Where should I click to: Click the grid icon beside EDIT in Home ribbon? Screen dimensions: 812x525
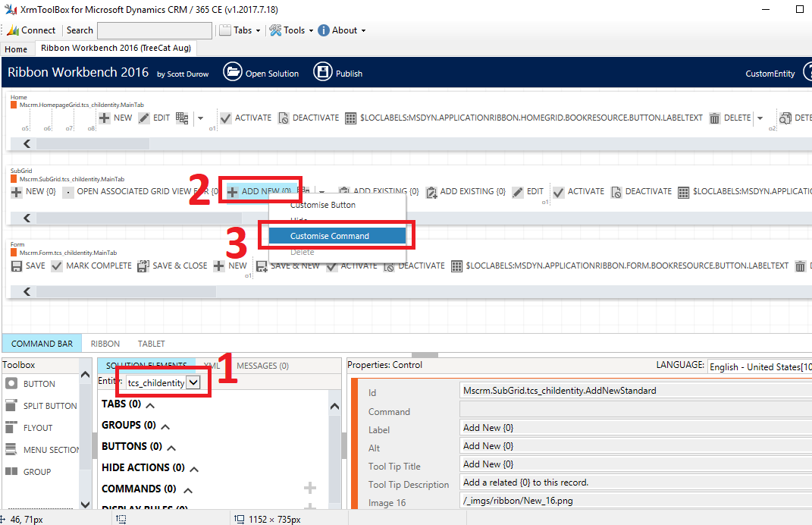[182, 118]
